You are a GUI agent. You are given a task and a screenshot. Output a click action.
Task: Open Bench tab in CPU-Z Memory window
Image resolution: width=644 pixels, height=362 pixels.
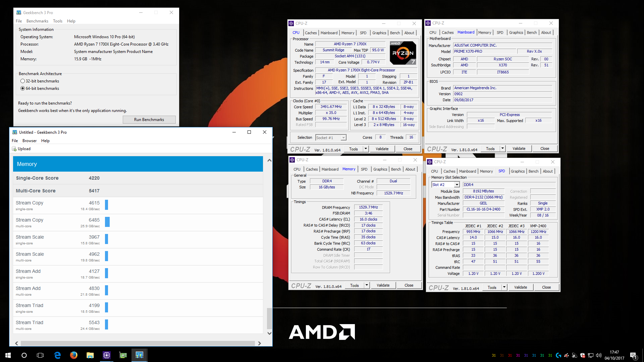[x=396, y=169]
